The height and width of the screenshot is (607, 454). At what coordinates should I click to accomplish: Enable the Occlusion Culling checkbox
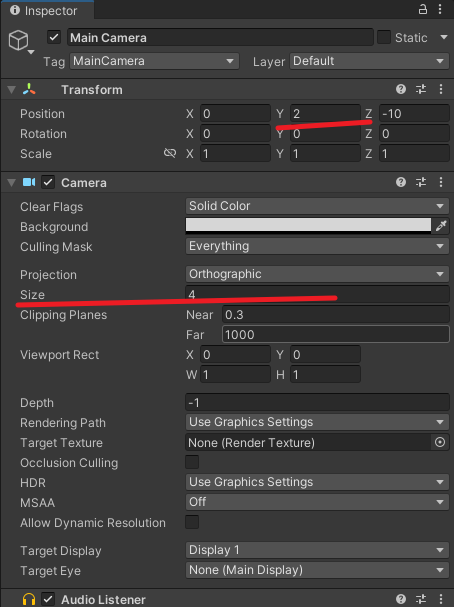click(192, 462)
